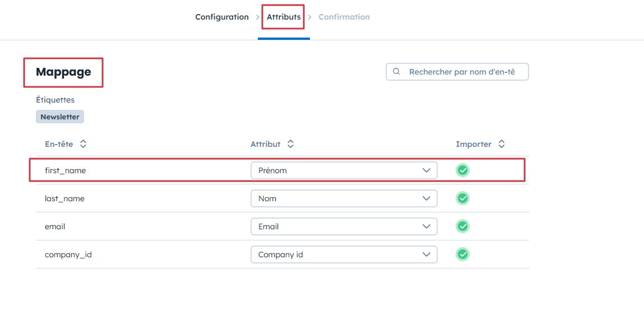The image size is (644, 324).
Task: Go to the Confirmation step
Action: tap(344, 17)
